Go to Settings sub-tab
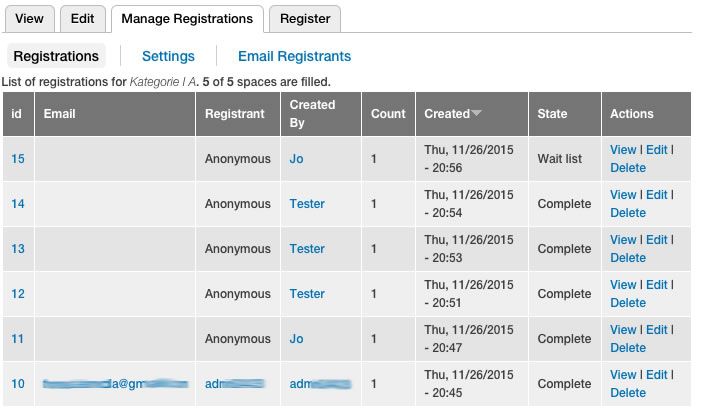 tap(168, 56)
